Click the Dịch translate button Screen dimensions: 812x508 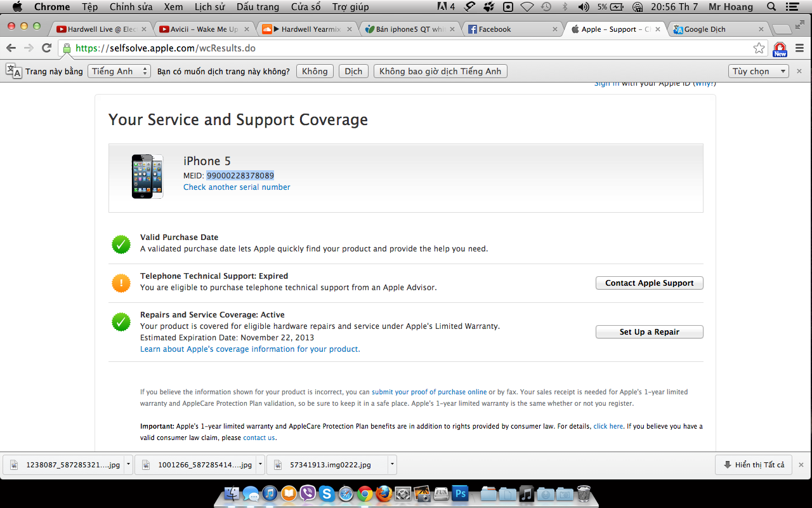[x=353, y=71]
